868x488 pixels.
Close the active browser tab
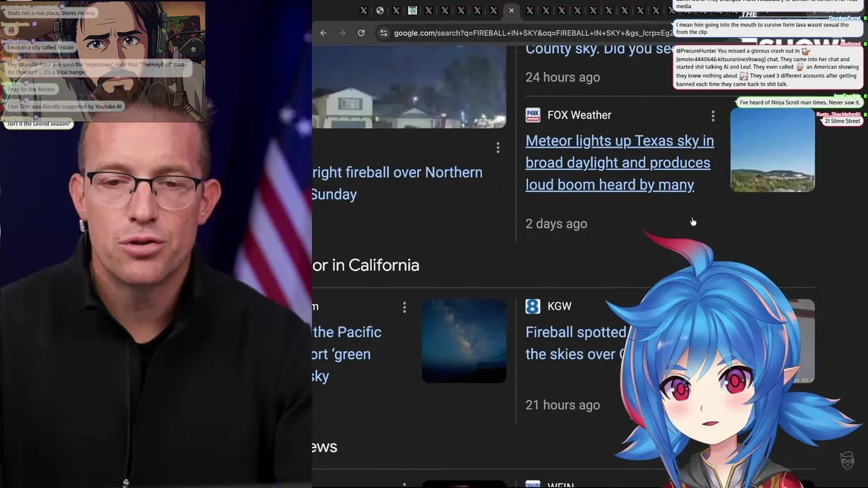(511, 10)
